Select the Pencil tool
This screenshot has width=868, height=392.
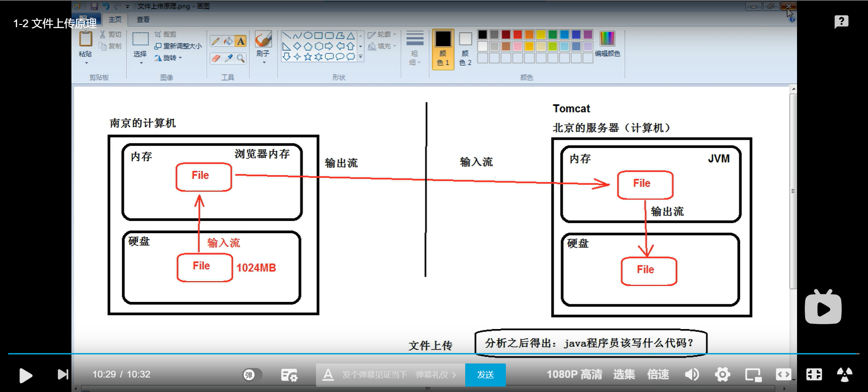(216, 41)
